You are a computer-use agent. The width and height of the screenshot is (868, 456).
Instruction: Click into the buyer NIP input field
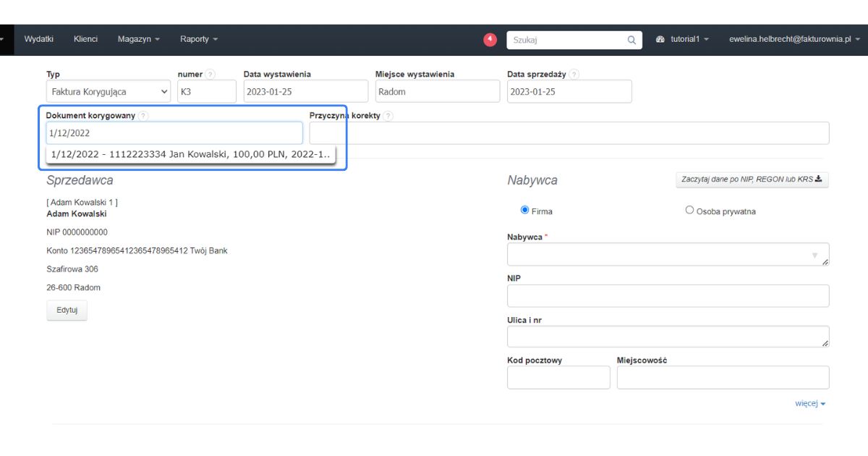(x=668, y=296)
